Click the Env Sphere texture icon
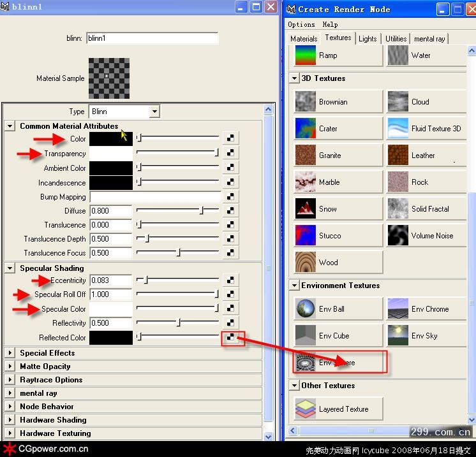The width and height of the screenshot is (476, 457). tap(305, 363)
